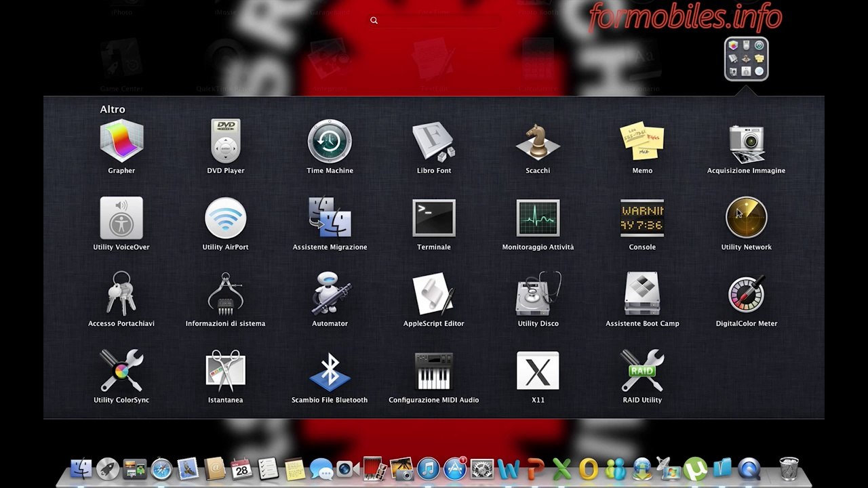The width and height of the screenshot is (868, 488).
Task: Open Mission Control from Dock
Action: (x=134, y=468)
